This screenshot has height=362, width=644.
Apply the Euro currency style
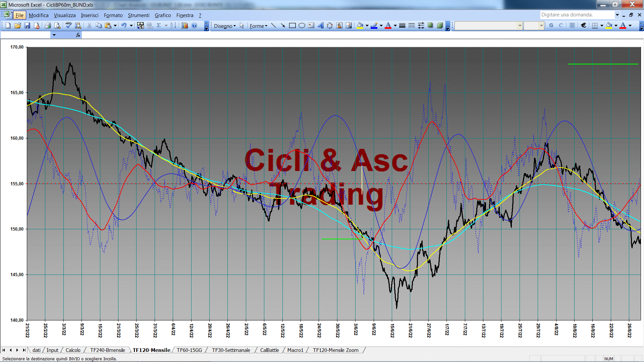tap(584, 25)
